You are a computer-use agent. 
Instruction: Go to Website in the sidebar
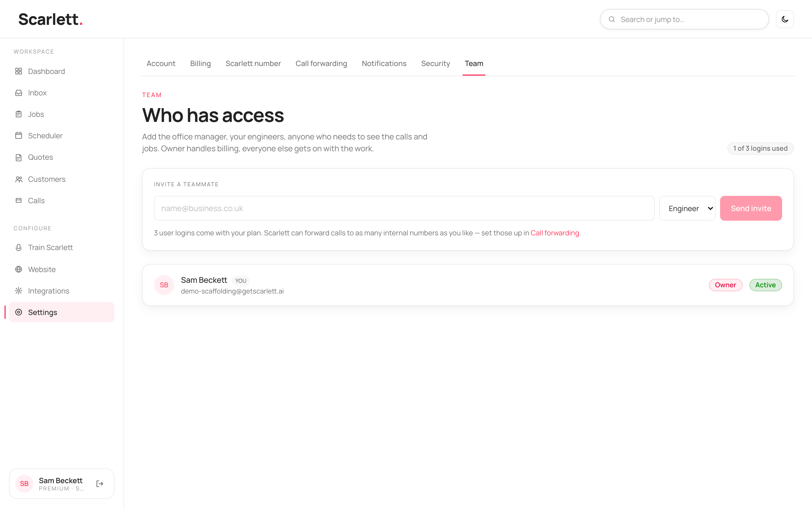coord(62,270)
